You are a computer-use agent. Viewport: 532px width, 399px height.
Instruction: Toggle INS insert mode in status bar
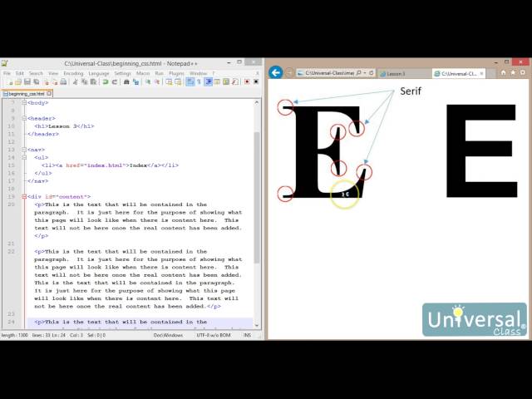(247, 335)
